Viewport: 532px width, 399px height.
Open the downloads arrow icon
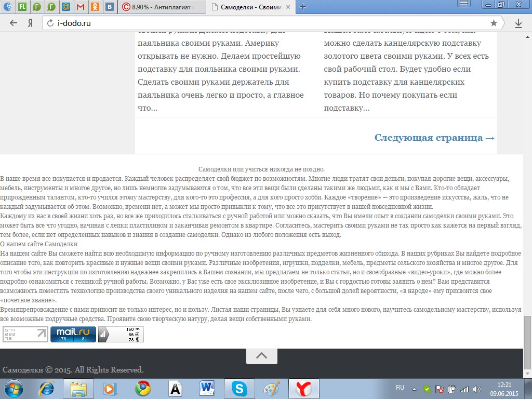pos(518,23)
